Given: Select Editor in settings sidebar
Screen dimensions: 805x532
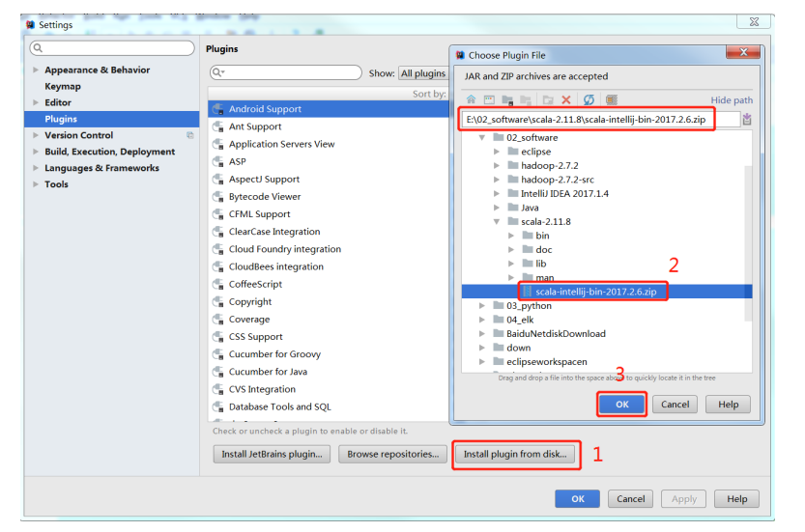Looking at the screenshot, I should pos(58,102).
